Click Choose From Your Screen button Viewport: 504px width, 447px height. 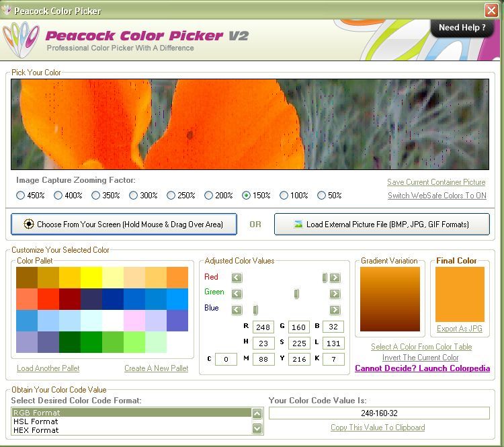click(x=124, y=224)
